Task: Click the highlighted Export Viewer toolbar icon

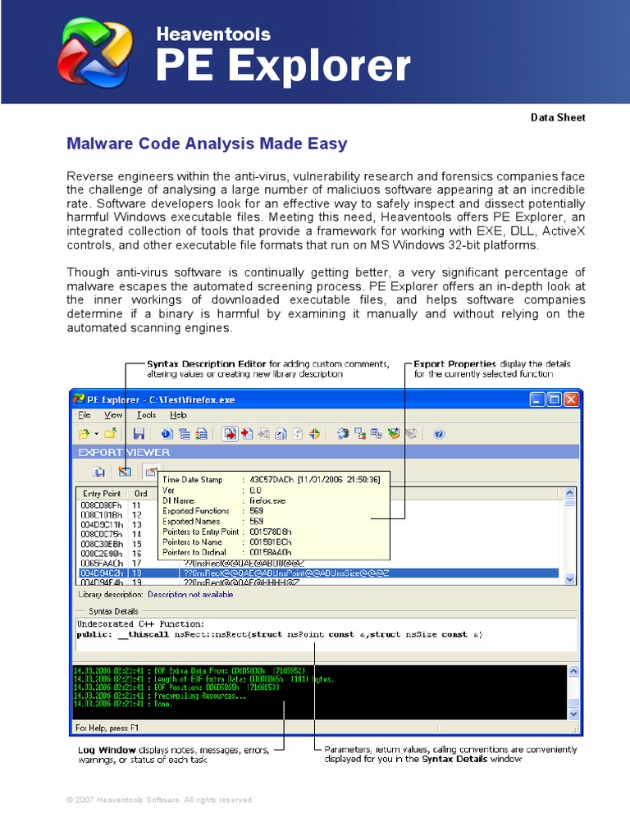Action: pyautogui.click(x=230, y=434)
